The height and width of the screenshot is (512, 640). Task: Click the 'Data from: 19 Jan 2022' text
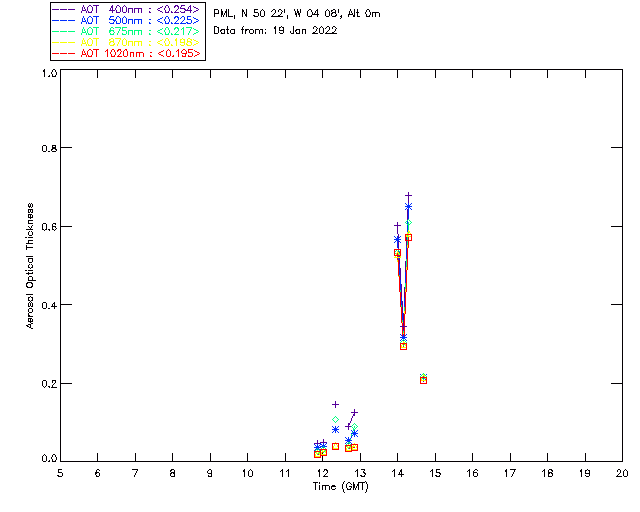tap(276, 31)
